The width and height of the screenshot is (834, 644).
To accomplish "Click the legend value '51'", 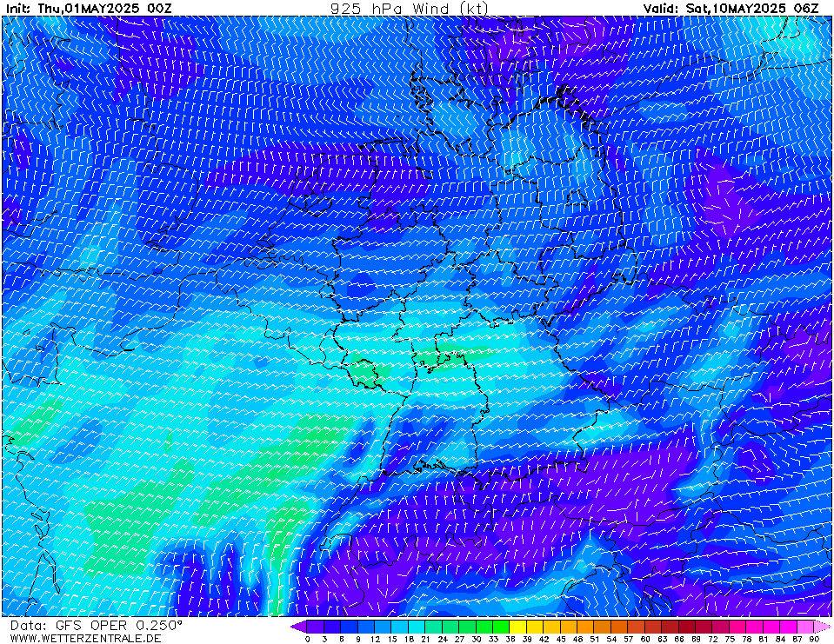I will tap(595, 639).
